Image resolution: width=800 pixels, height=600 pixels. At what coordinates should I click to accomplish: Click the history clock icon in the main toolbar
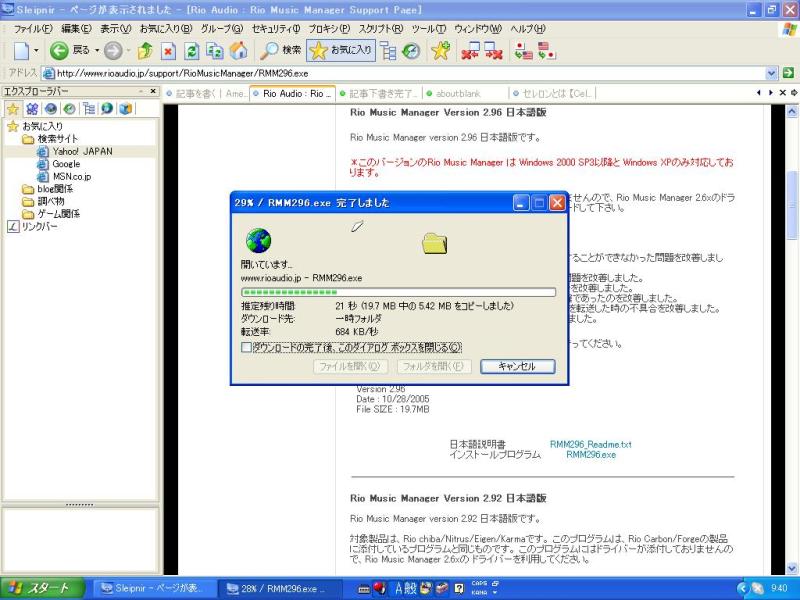411,51
